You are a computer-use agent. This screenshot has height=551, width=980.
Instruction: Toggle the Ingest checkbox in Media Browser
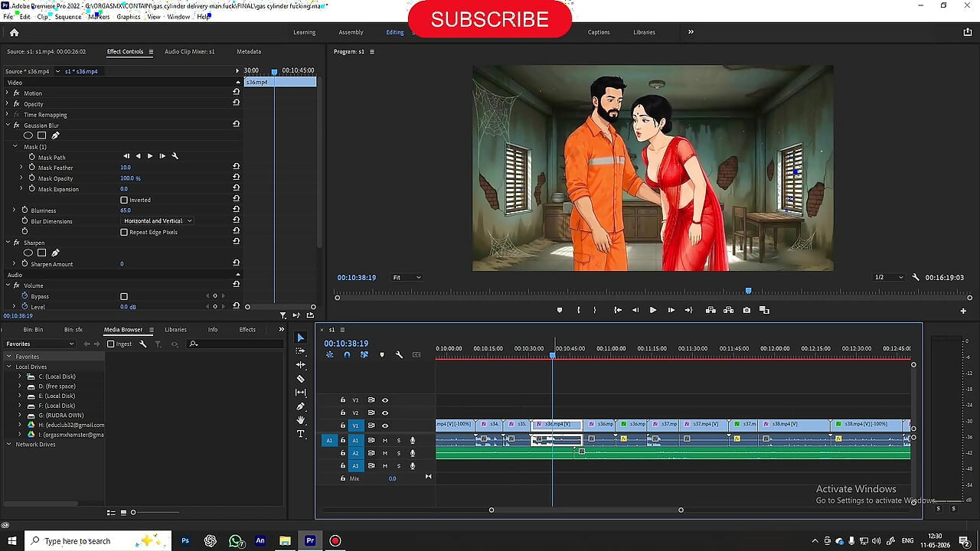[111, 344]
